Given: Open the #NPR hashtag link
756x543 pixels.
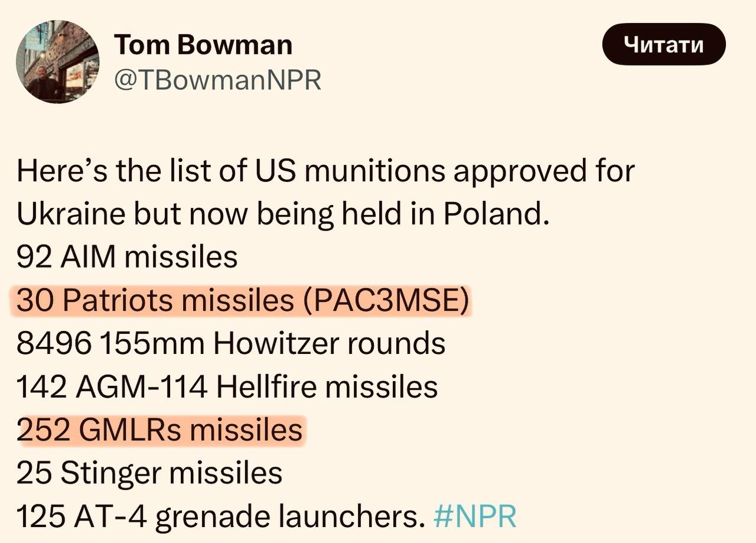Looking at the screenshot, I should (475, 516).
